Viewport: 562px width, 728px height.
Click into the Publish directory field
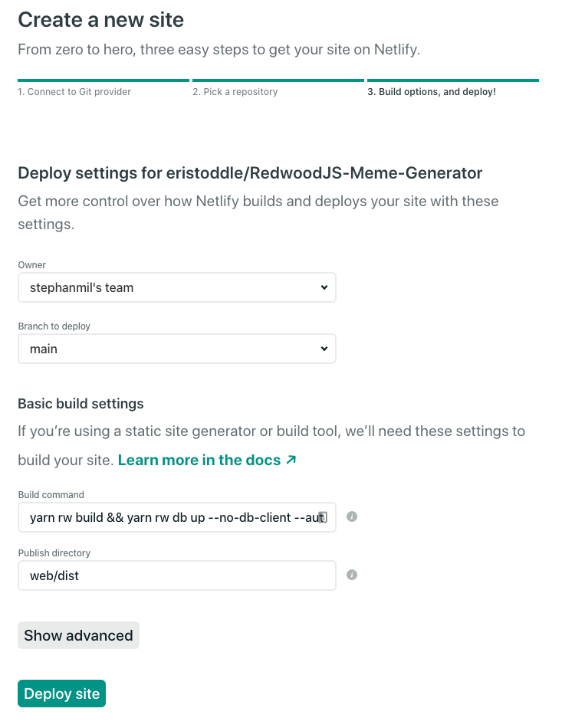[176, 576]
